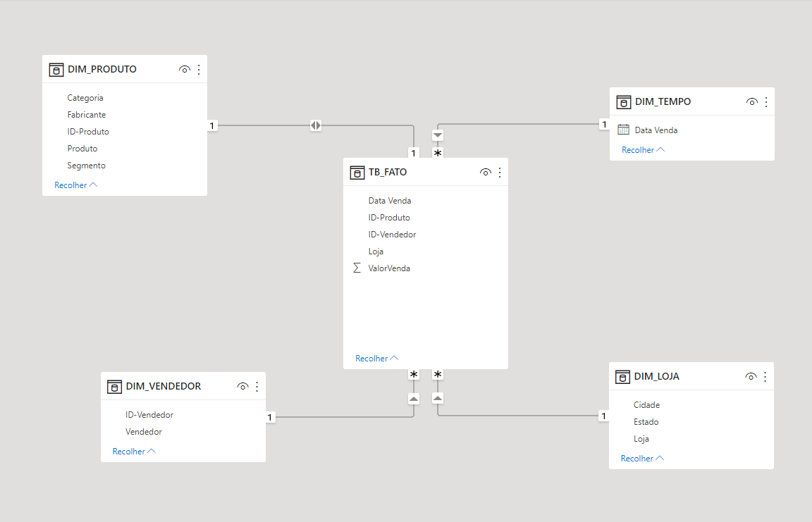Click the table icon on DIM_PRODUTO header

(56, 69)
